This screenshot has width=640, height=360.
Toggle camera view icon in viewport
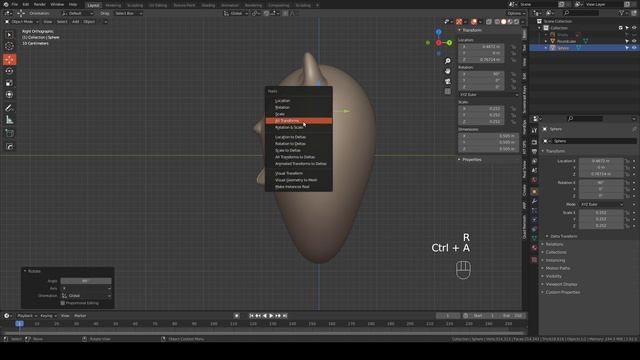pyautogui.click(x=448, y=81)
